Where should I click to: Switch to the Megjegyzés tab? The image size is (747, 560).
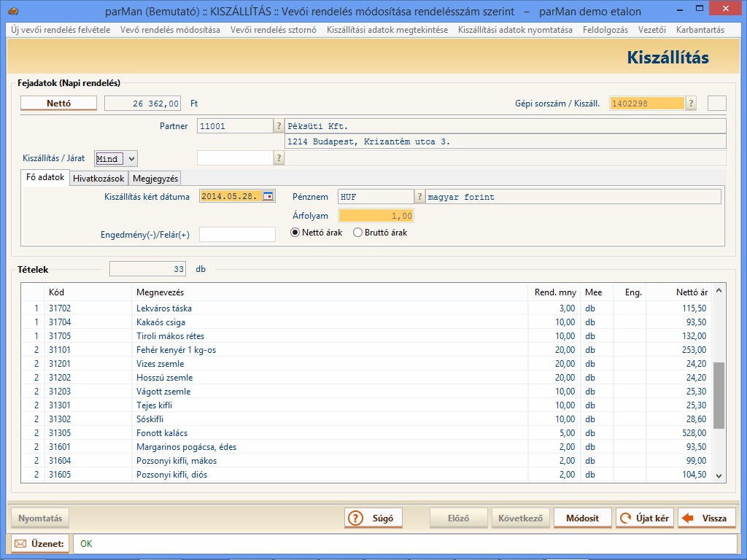pyautogui.click(x=155, y=179)
